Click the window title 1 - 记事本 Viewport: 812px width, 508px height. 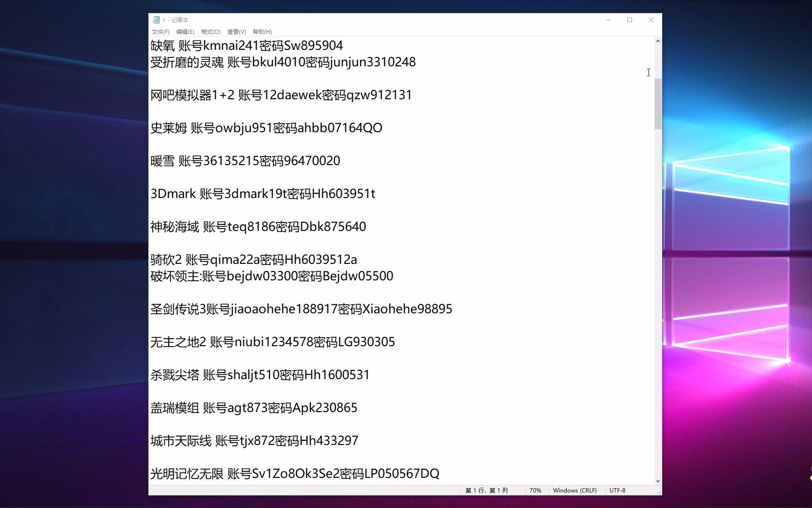point(175,20)
